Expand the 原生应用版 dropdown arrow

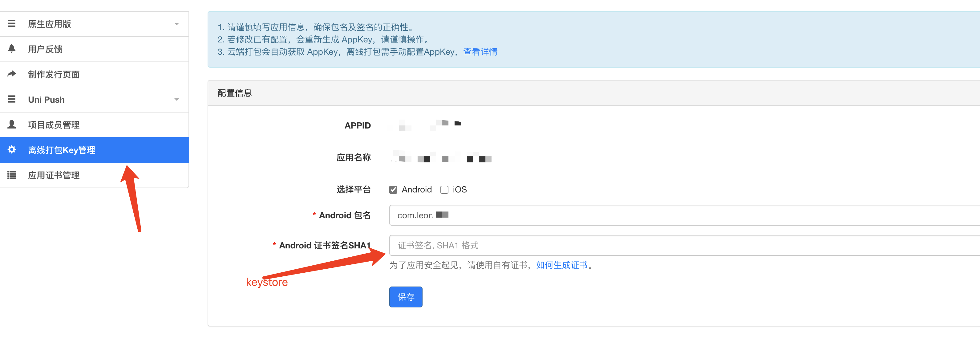(x=176, y=24)
